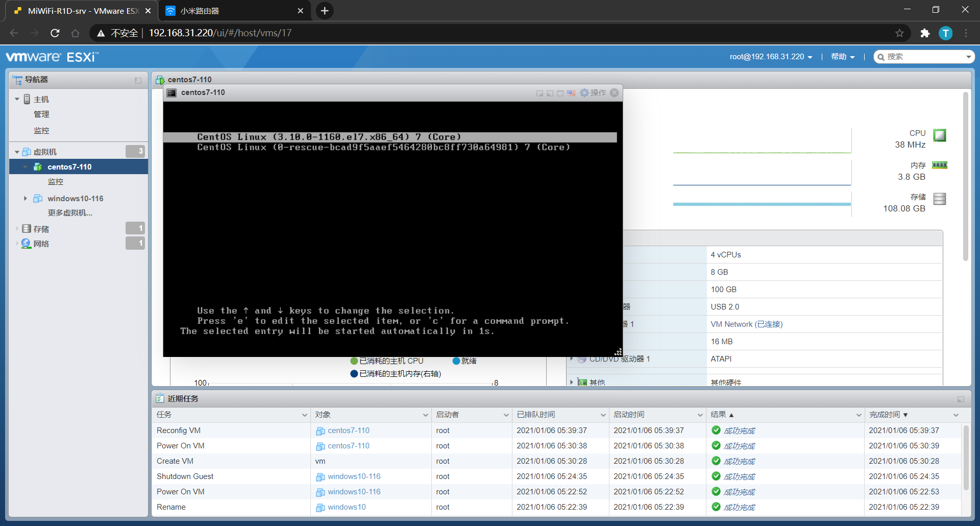Close the 小米路由器 browser tab

[301, 11]
